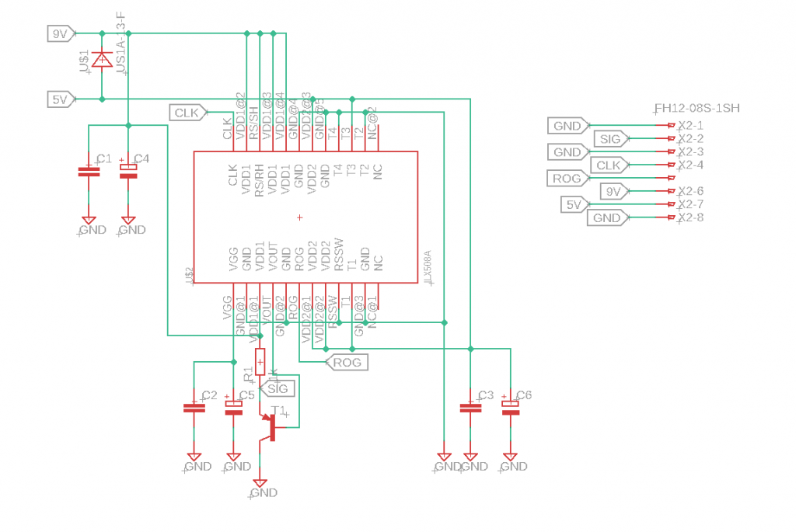Click the GND label wired to X2-8
Viewport: 796px width, 532px height.
(608, 218)
